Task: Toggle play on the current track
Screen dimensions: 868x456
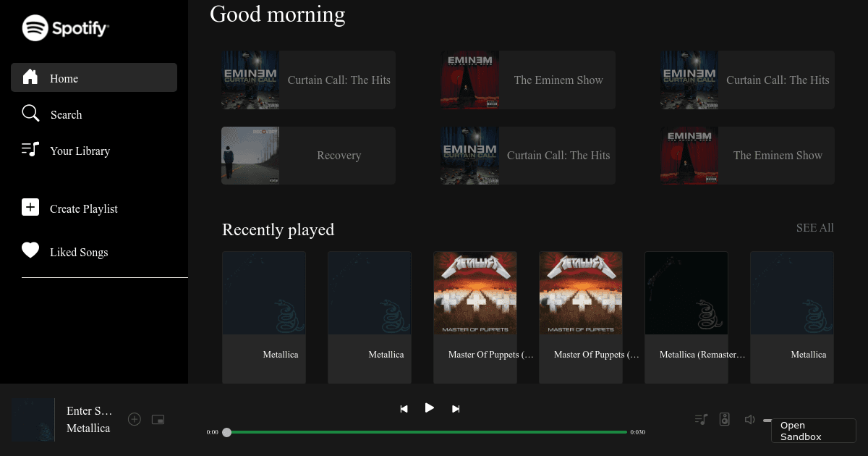Action: tap(429, 408)
